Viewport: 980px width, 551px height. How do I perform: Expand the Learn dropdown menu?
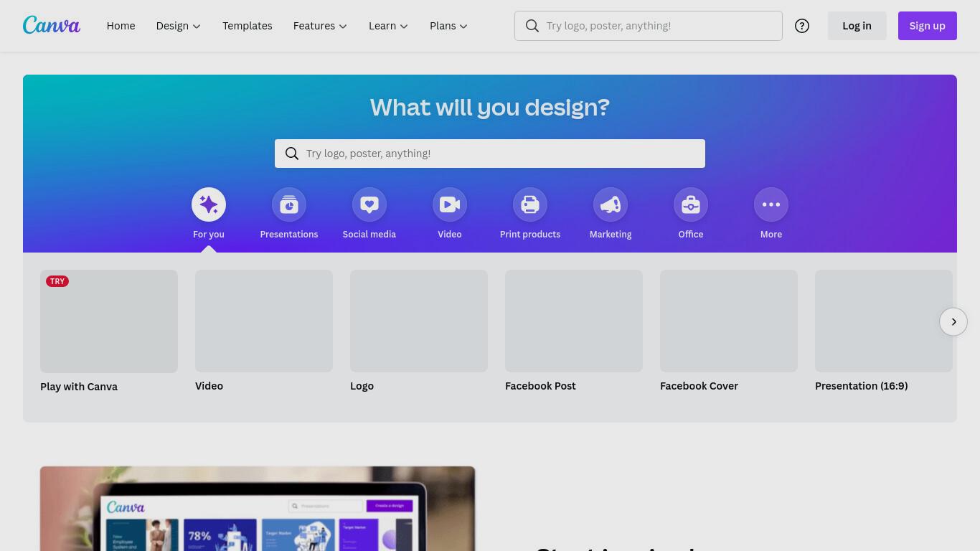point(388,26)
